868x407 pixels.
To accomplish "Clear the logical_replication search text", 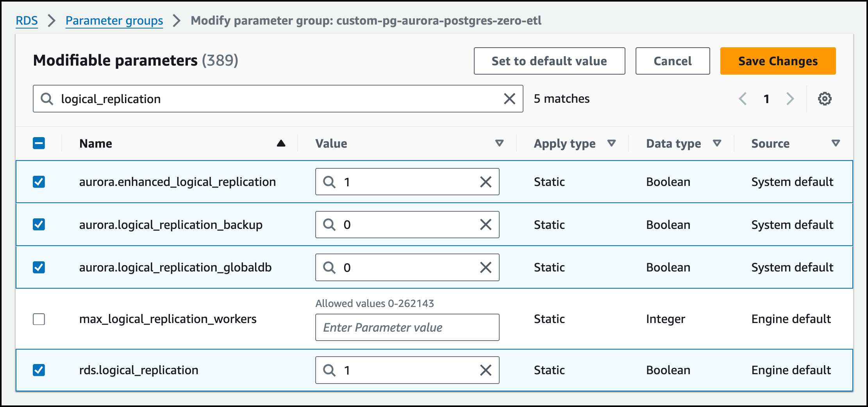I will point(509,99).
